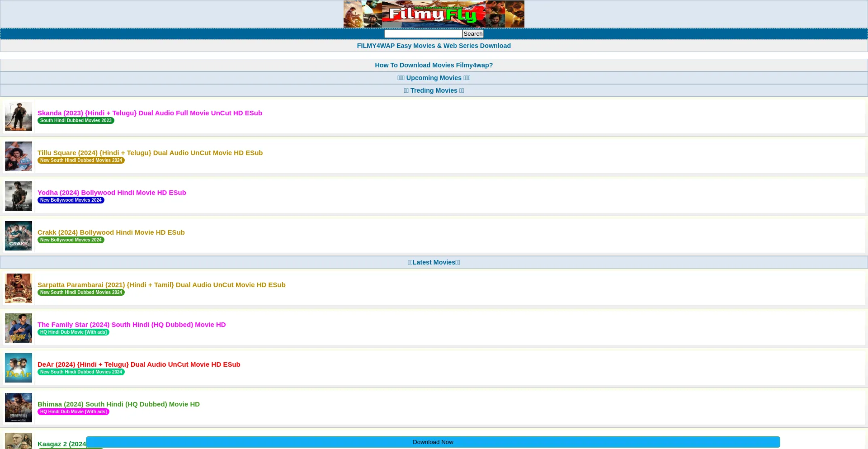Go to Upcoming Movies section
868x449 pixels.
click(434, 78)
